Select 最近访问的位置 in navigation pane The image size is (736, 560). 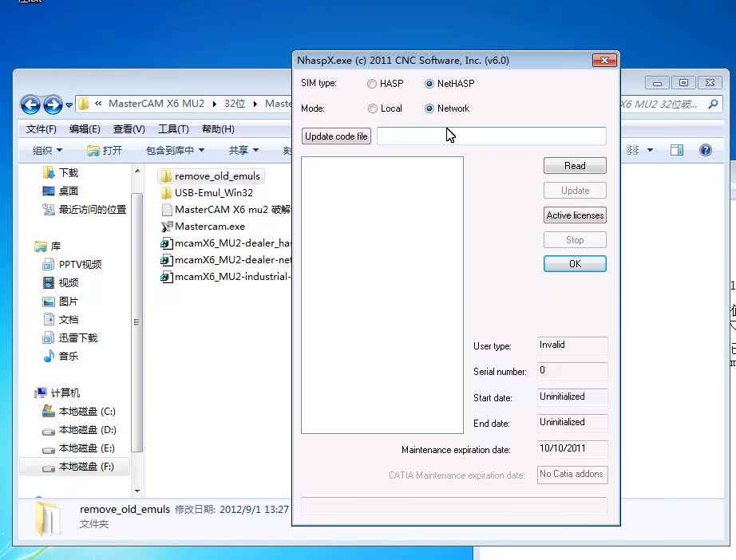coord(85,209)
